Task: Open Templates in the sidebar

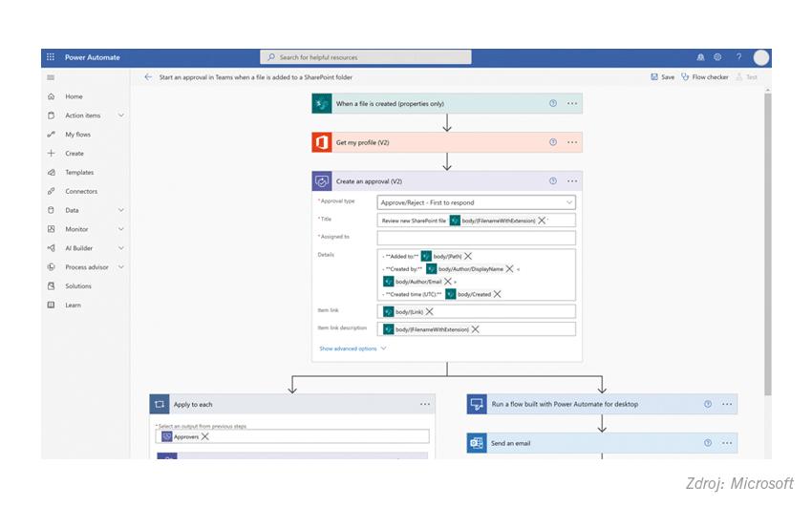Action: 79,172
